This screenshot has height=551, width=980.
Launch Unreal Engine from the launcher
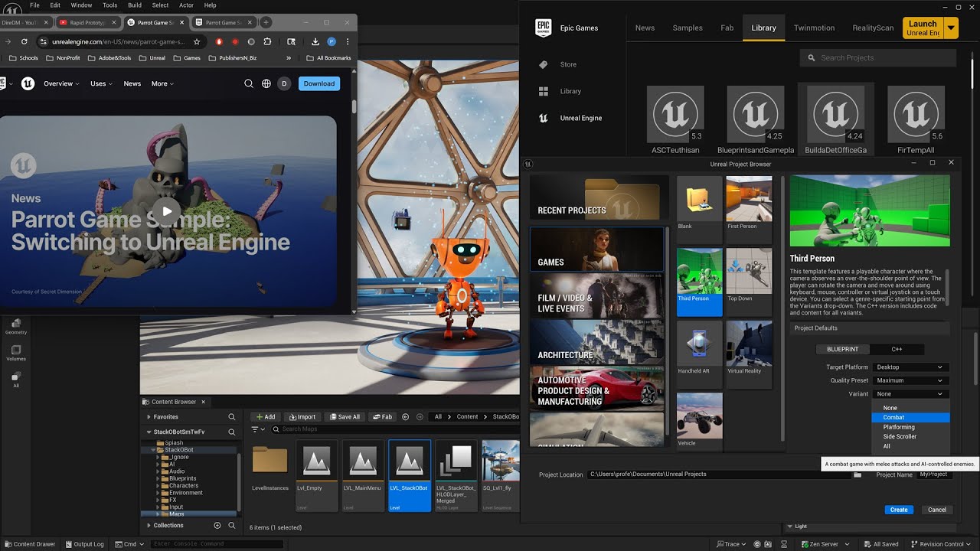pyautogui.click(x=923, y=28)
